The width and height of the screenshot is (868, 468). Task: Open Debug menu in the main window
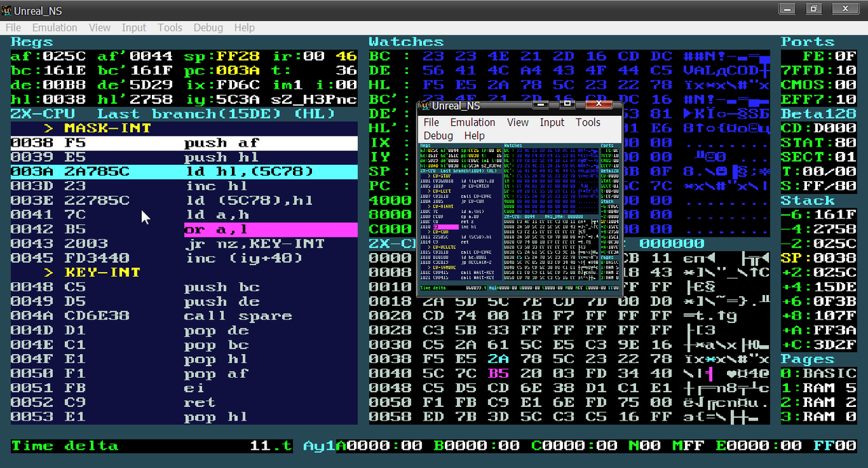click(x=208, y=28)
